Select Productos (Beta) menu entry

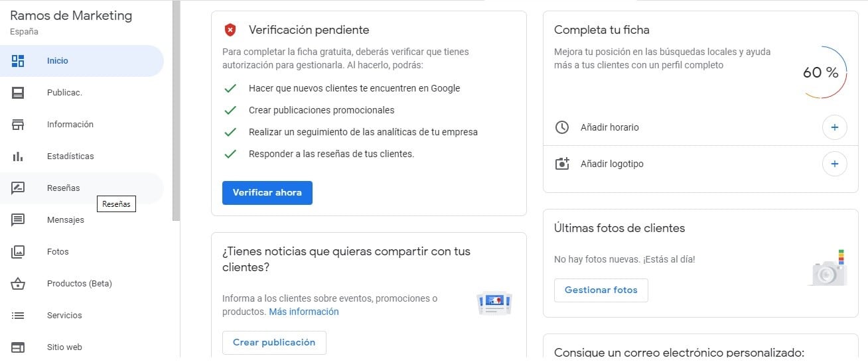[x=82, y=284]
